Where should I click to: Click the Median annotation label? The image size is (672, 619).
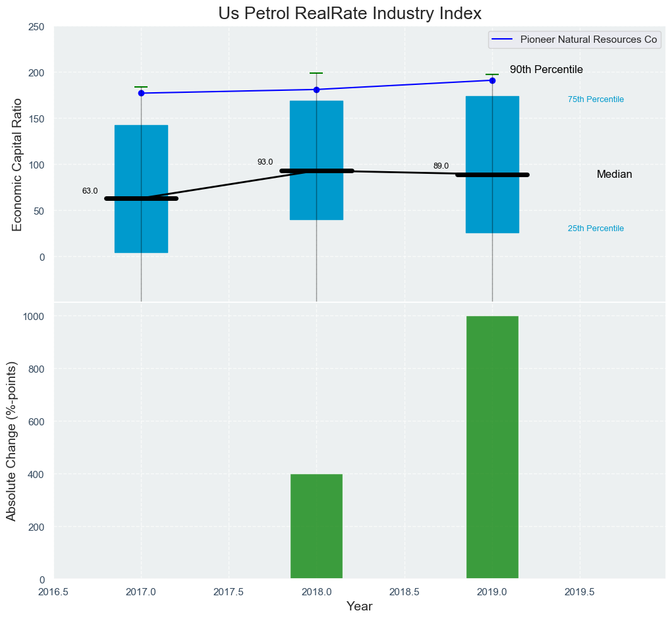[x=614, y=175]
